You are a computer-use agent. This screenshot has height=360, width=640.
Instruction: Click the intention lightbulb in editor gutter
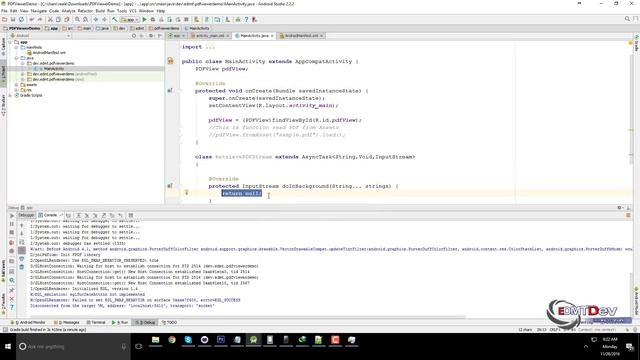(187, 192)
